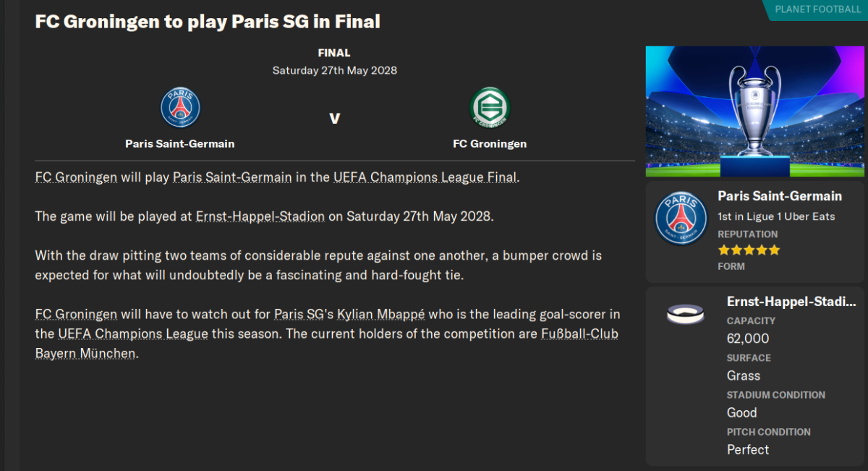Click Ernst-Happel-Stadi... title in stadium card

click(x=791, y=302)
